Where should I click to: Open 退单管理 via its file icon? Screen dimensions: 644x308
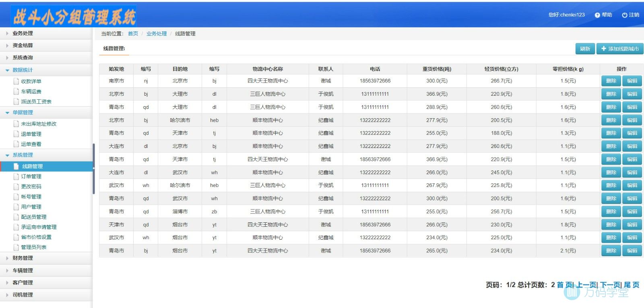click(x=17, y=134)
